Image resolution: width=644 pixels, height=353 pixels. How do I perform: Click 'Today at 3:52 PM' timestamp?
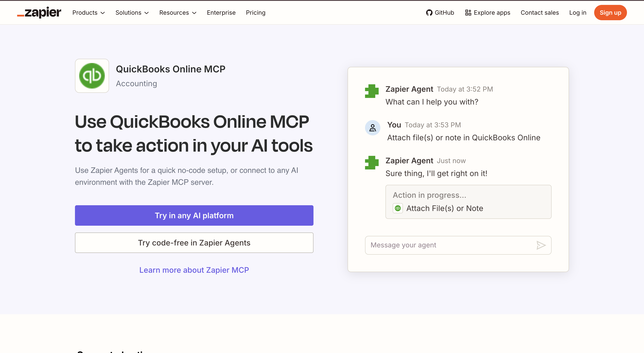tap(465, 89)
